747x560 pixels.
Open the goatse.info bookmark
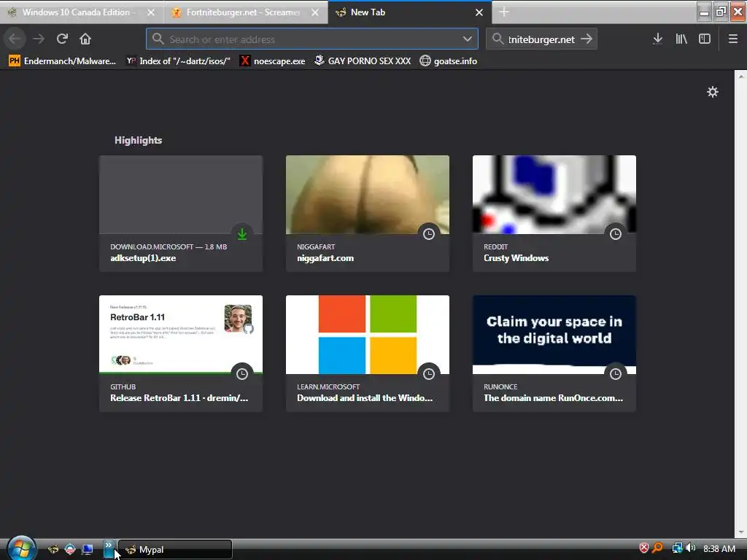pyautogui.click(x=449, y=61)
